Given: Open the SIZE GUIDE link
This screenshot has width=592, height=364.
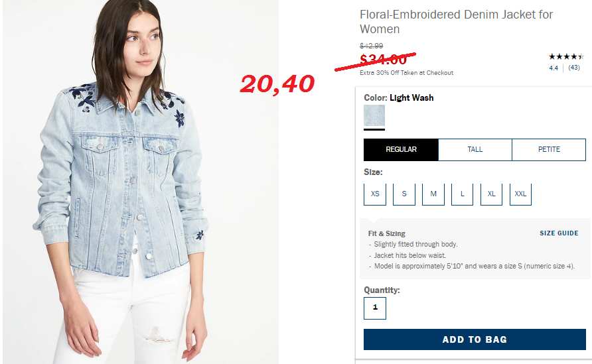Looking at the screenshot, I should point(559,233).
